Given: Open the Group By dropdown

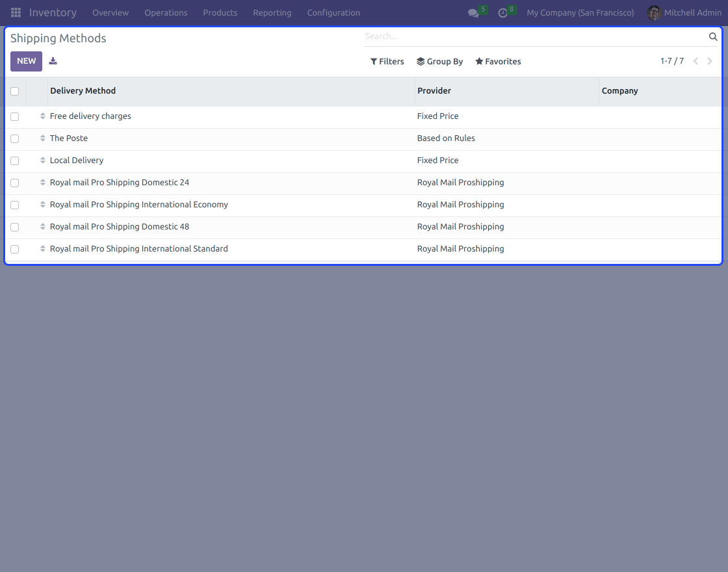Looking at the screenshot, I should (x=439, y=61).
